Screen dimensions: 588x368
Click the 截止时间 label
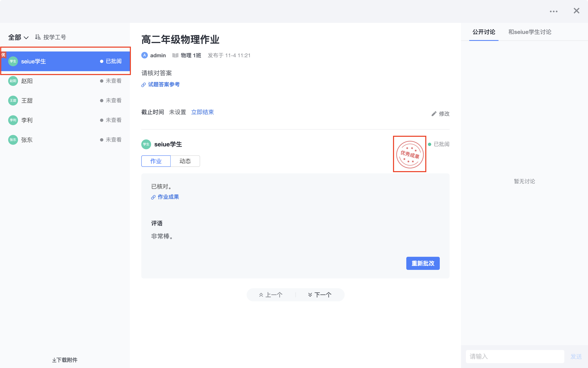point(153,112)
